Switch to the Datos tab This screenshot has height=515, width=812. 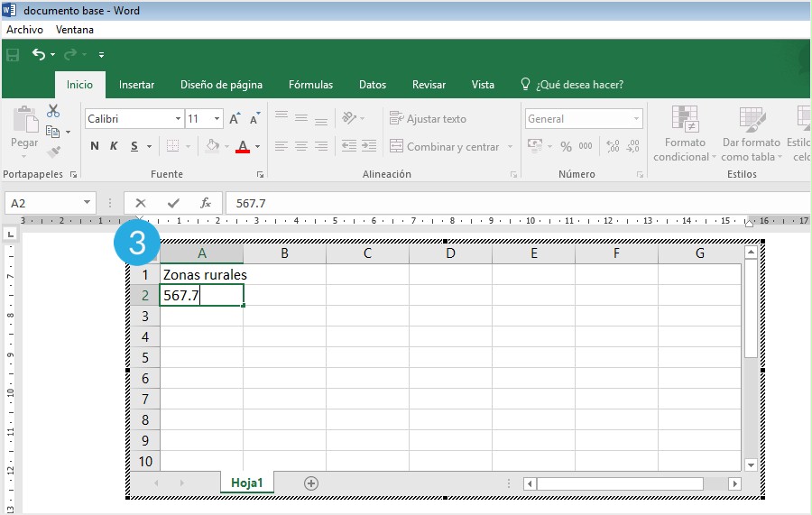pyautogui.click(x=373, y=85)
